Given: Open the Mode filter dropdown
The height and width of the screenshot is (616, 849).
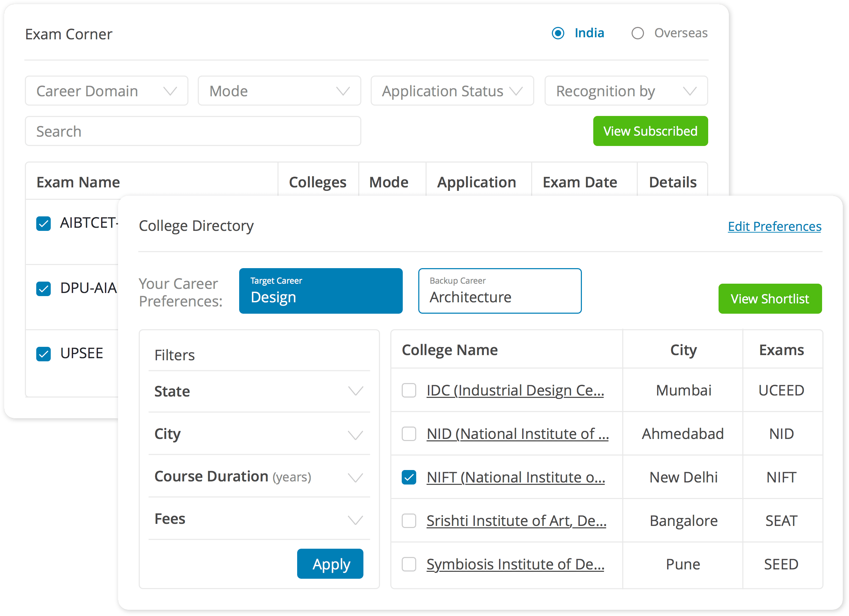Looking at the screenshot, I should [279, 91].
